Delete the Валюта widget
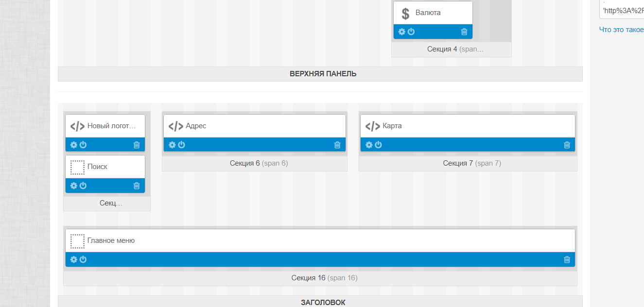The width and height of the screenshot is (644, 307). (x=465, y=31)
